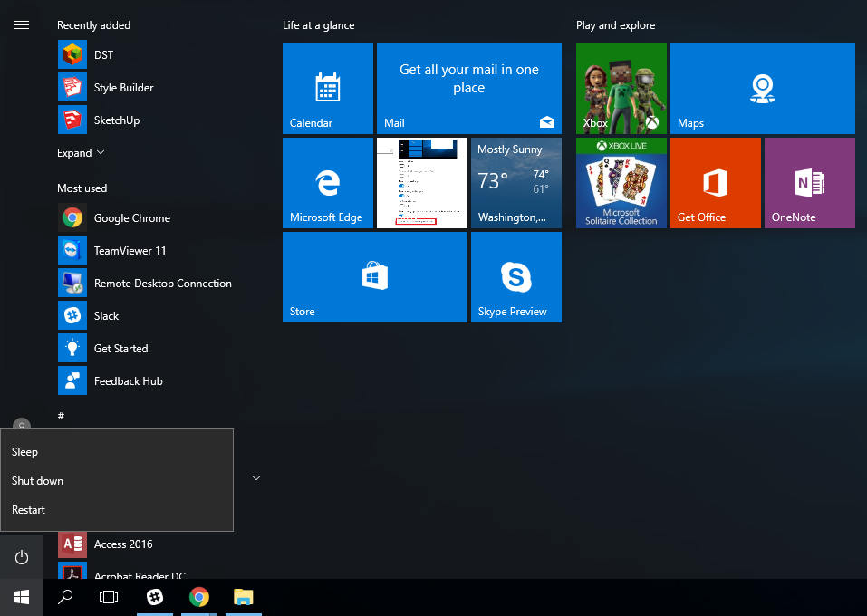Click the hamburger menu icon
This screenshot has height=616, width=867.
click(x=22, y=24)
